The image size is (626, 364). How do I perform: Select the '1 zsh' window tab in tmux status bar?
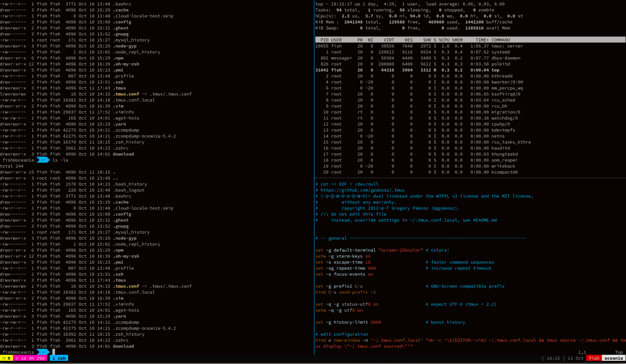click(59, 358)
